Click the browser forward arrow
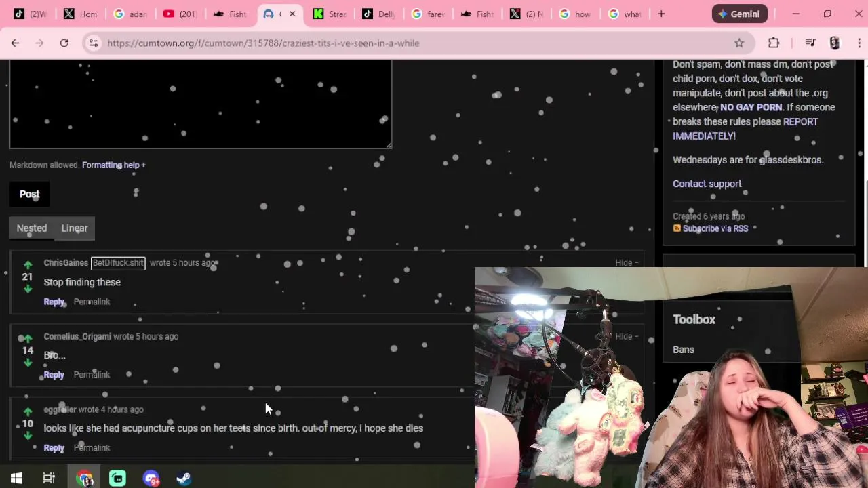The height and width of the screenshot is (488, 868). [x=39, y=43]
